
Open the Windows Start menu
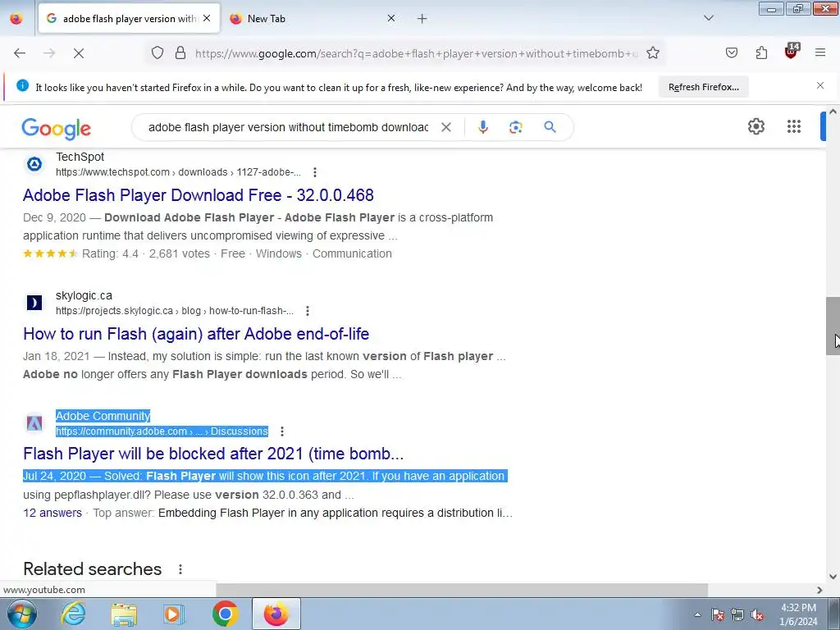22,614
